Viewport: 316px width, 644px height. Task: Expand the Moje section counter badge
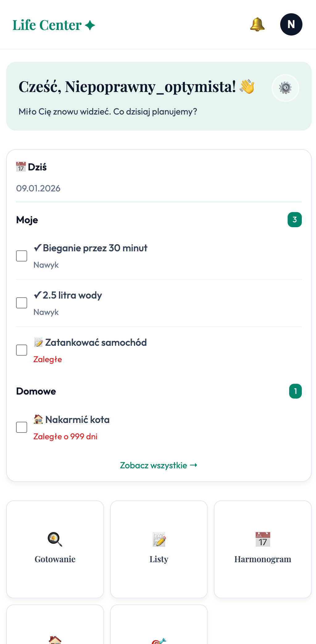295,220
